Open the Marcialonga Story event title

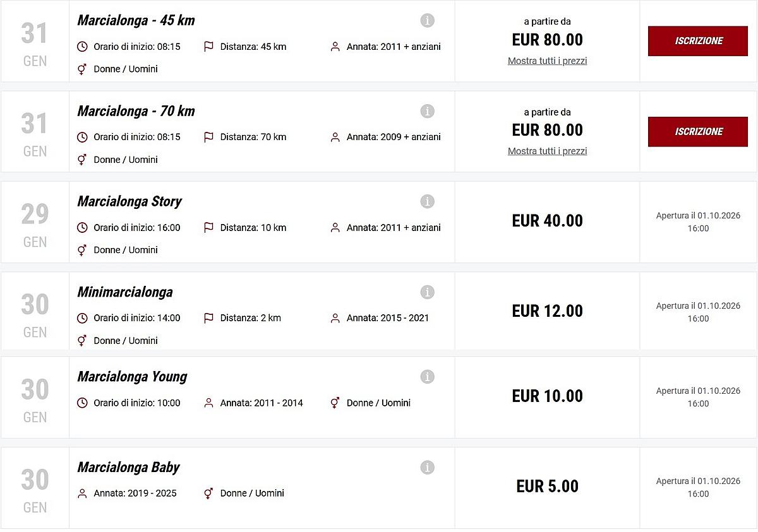[129, 202]
